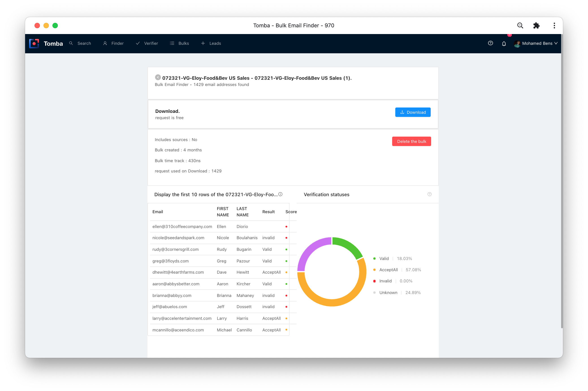Click the Email column header
The width and height of the screenshot is (588, 391).
coord(157,212)
